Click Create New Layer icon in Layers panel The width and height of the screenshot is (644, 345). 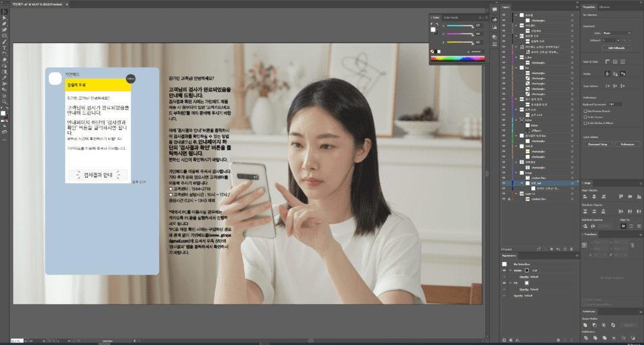coord(565,249)
